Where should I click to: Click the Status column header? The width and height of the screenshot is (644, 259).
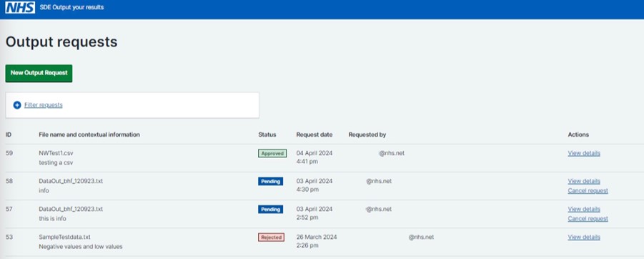pyautogui.click(x=267, y=135)
